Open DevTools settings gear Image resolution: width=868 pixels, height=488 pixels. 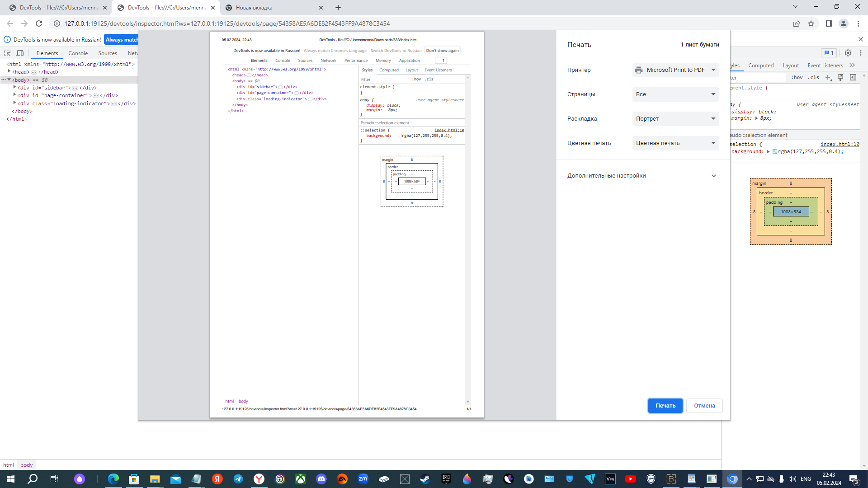[x=848, y=53]
